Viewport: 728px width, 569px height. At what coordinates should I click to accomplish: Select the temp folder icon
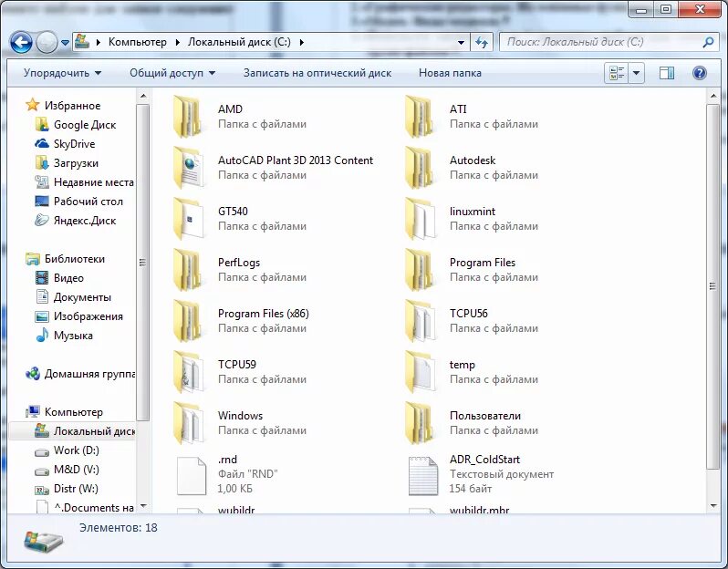[x=421, y=372]
